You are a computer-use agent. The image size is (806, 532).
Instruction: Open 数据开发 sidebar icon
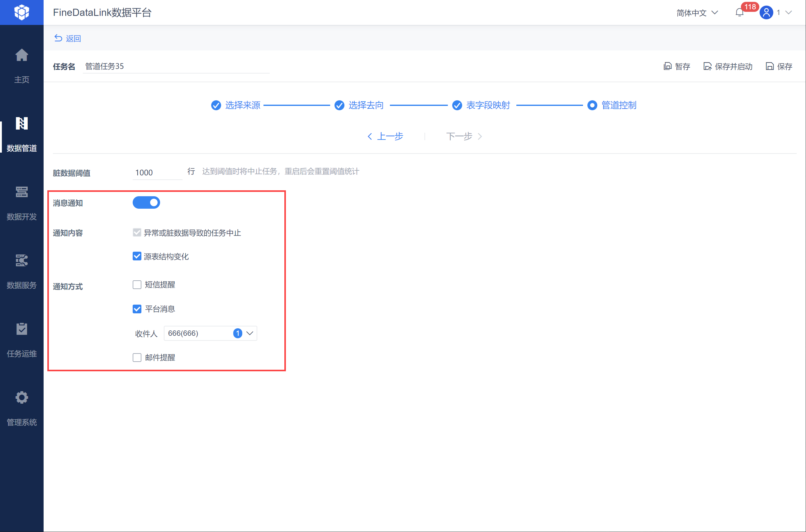22,192
